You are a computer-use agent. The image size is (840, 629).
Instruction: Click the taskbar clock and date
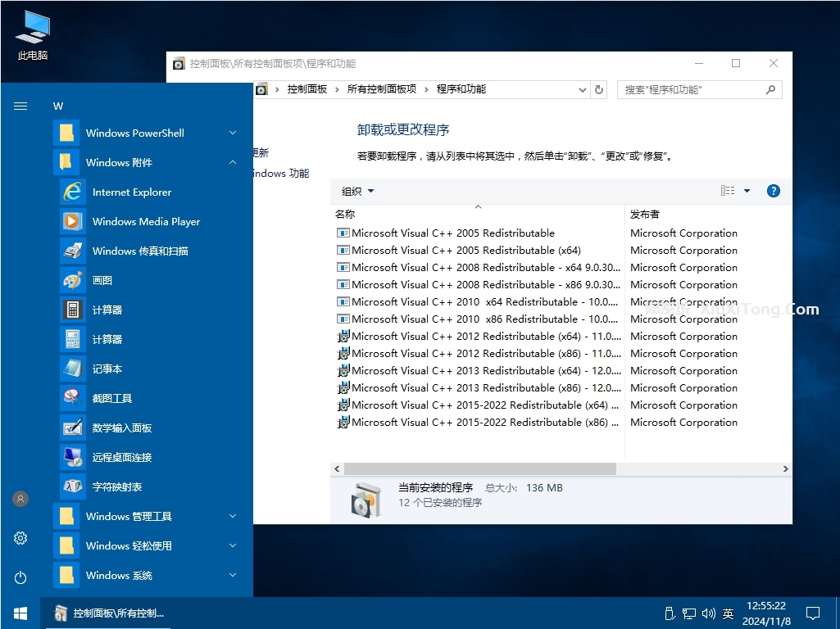(x=766, y=613)
